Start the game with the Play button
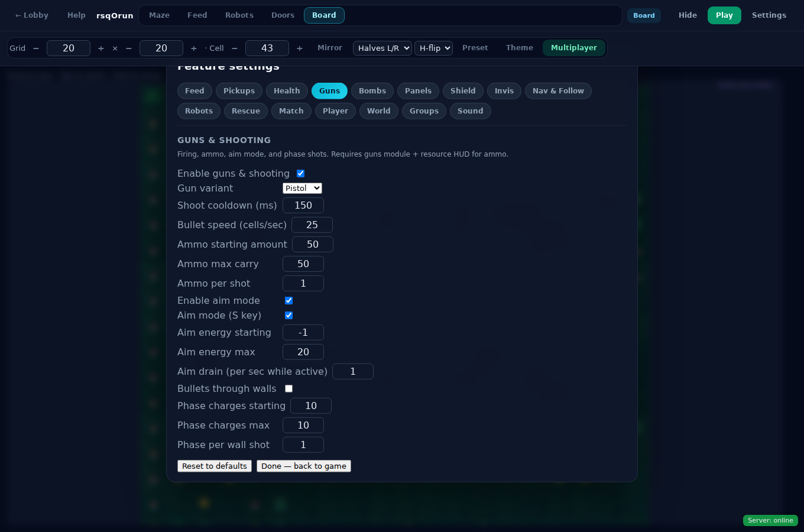This screenshot has height=532, width=804. pyautogui.click(x=724, y=15)
